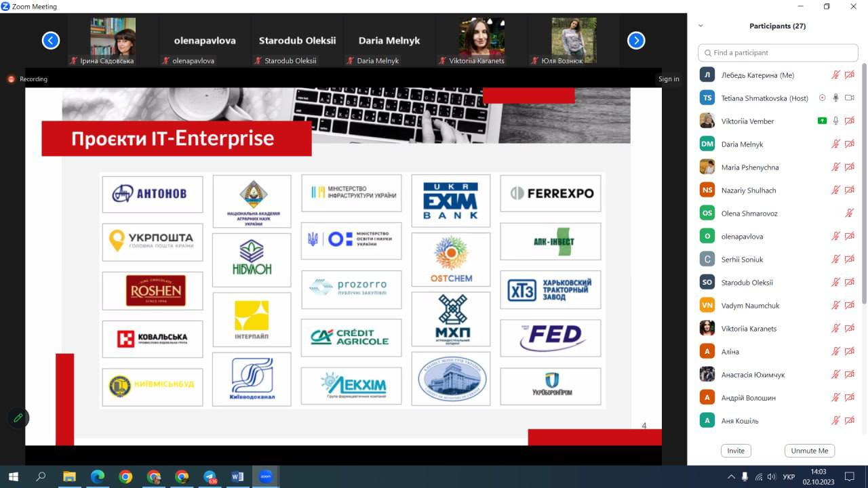Click Daria Melnyk's muted microphone icon
Viewport: 868px width, 488px height.
point(836,144)
